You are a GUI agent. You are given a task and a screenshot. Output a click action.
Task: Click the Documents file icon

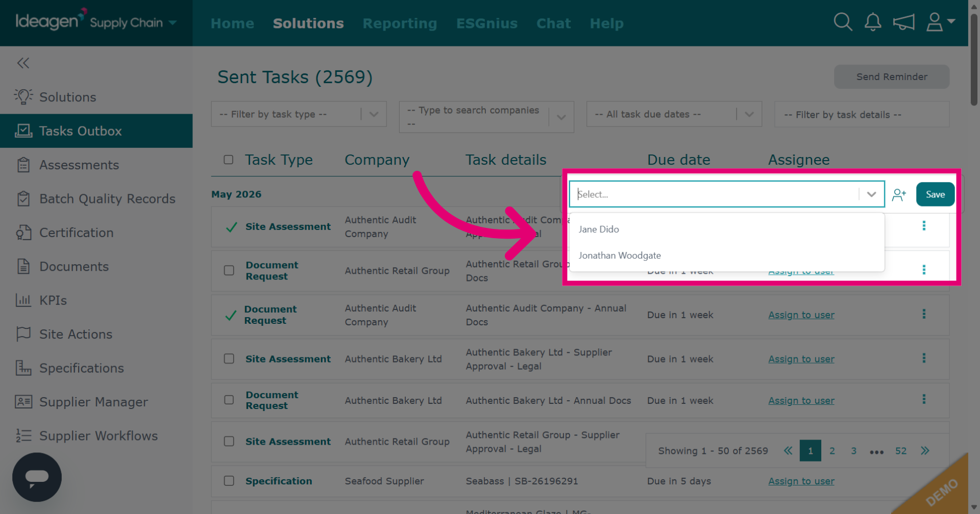click(x=23, y=266)
